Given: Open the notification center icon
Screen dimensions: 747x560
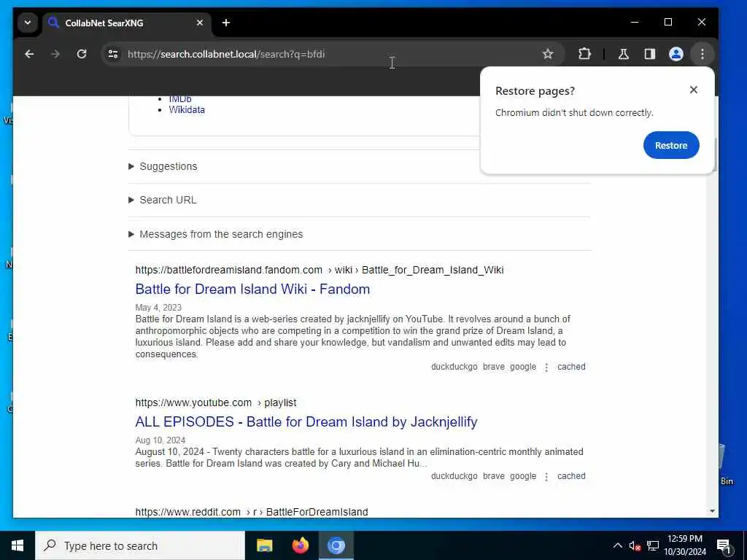Looking at the screenshot, I should (724, 545).
